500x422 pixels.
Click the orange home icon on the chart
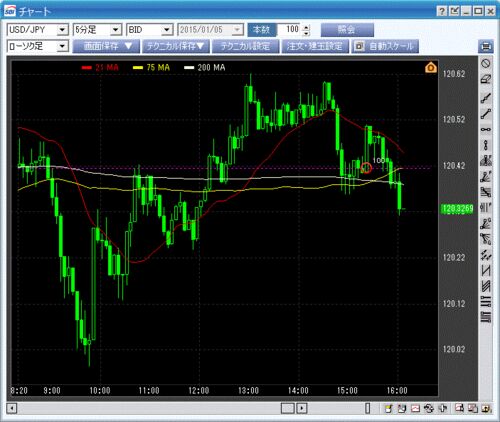tap(430, 67)
